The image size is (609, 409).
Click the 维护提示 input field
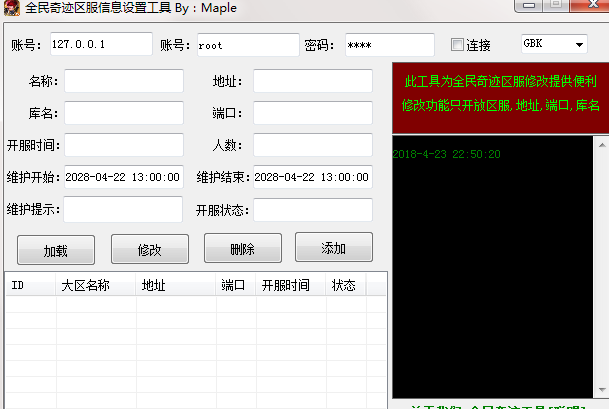123,209
